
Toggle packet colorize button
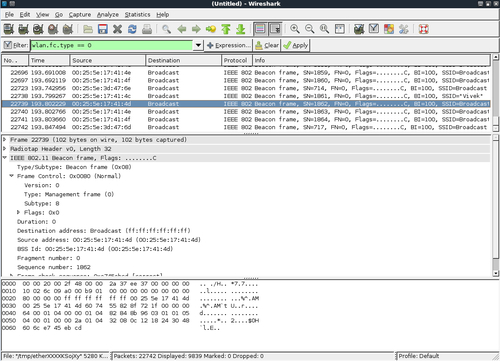point(260,29)
